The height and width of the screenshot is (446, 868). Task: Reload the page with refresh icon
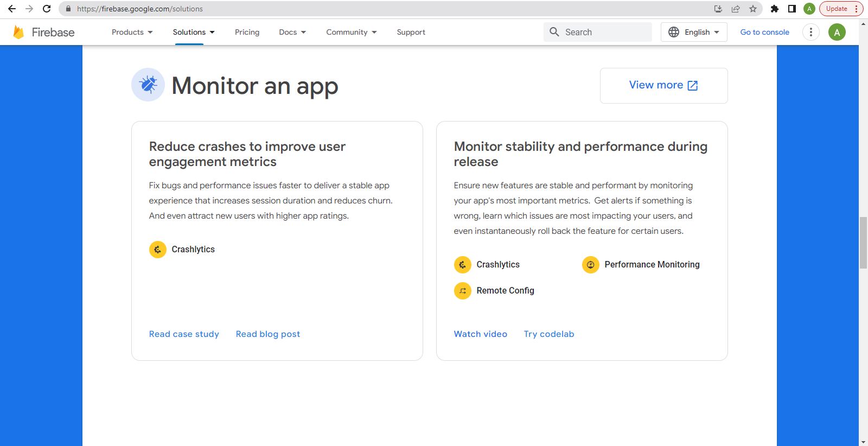[47, 9]
